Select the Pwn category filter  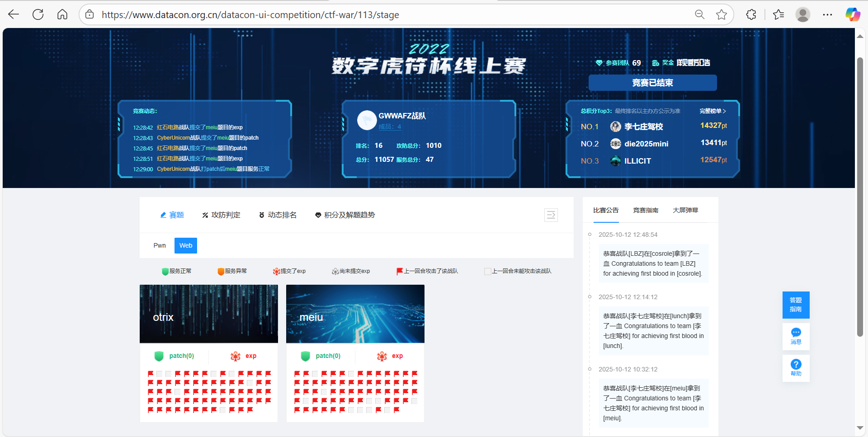160,245
